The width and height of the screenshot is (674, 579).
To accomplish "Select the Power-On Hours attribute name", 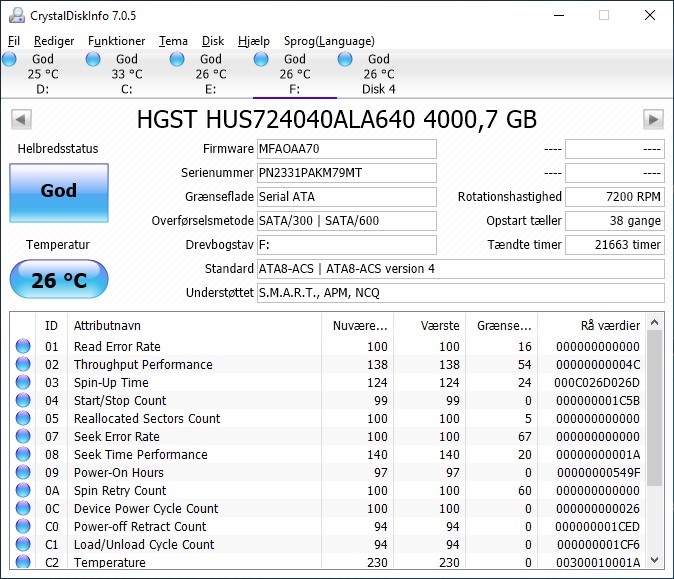I will [119, 473].
